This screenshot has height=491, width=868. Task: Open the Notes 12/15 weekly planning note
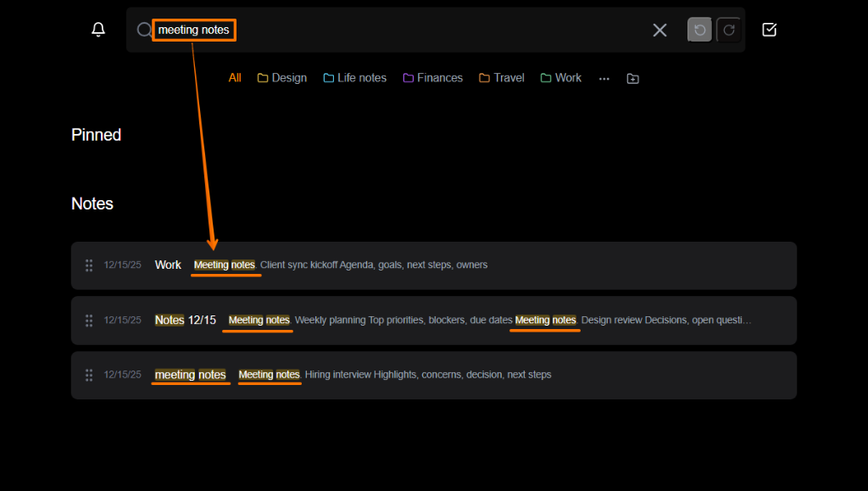coord(381,320)
